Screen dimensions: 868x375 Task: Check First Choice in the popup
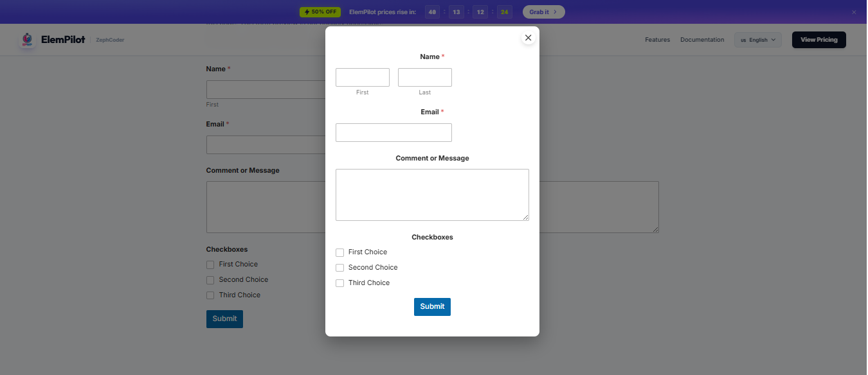click(x=339, y=252)
